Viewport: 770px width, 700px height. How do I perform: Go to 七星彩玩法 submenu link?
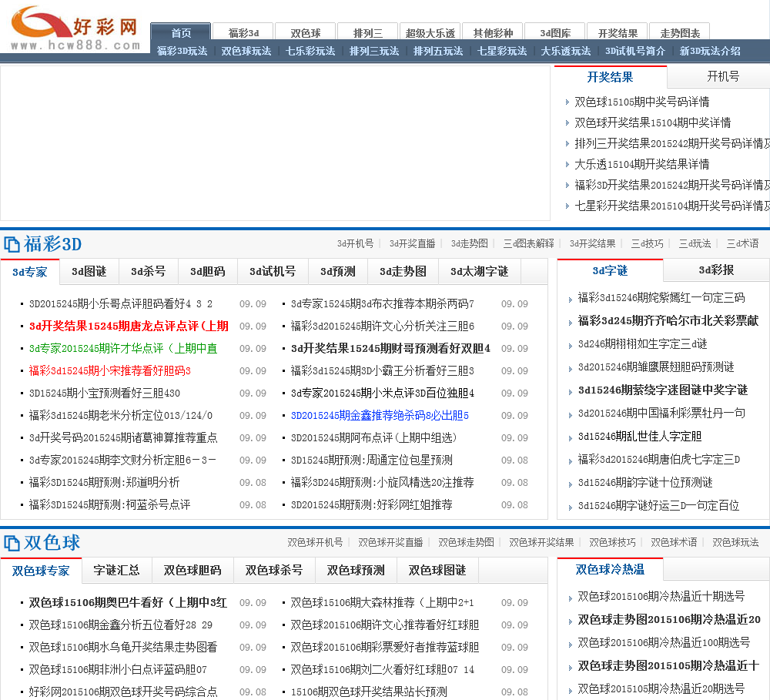coord(501,51)
